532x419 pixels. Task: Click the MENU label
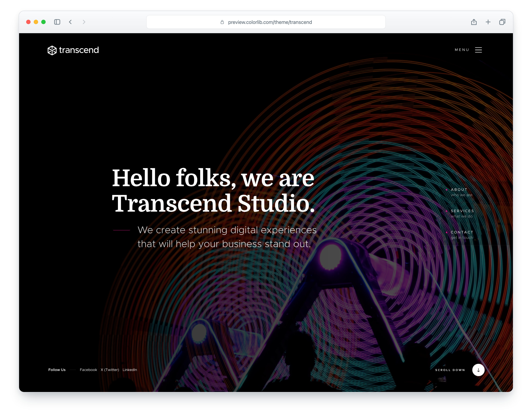(462, 50)
